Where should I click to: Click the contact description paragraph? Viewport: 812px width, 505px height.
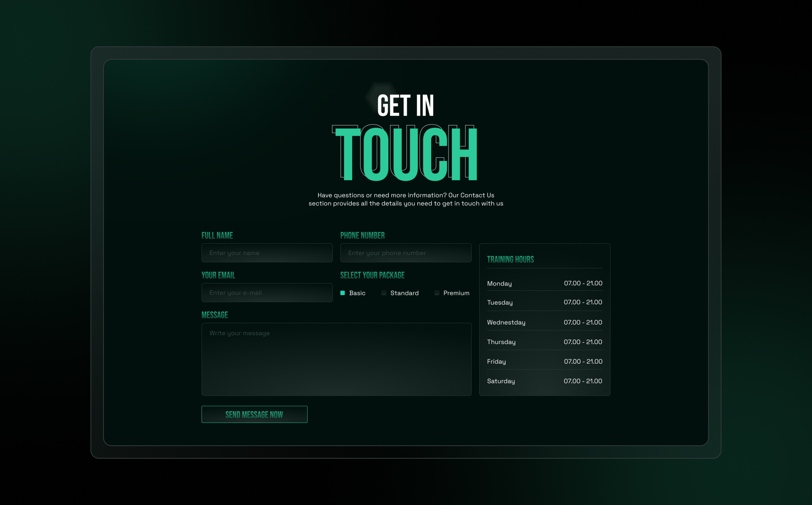tap(406, 199)
